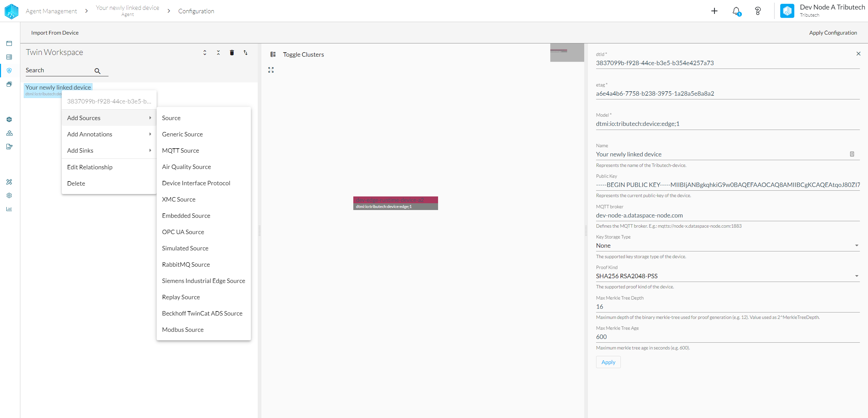Select Simulated Source

tap(204, 248)
